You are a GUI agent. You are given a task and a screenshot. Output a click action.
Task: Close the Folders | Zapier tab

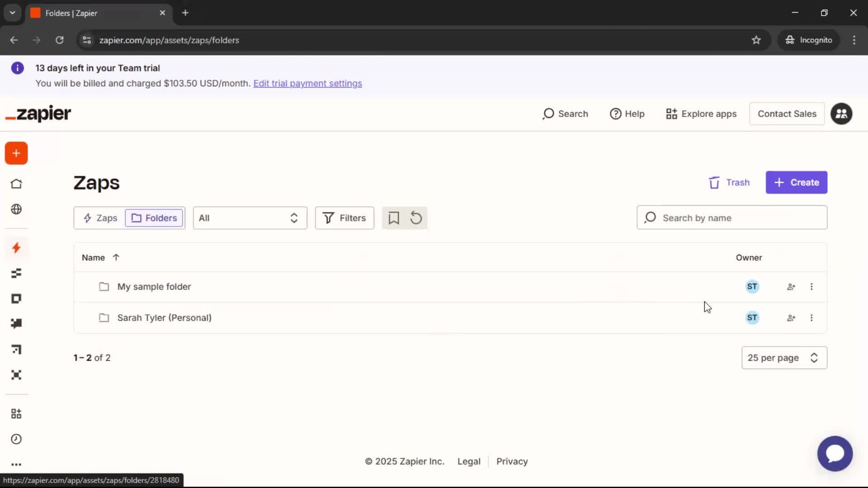click(x=162, y=13)
